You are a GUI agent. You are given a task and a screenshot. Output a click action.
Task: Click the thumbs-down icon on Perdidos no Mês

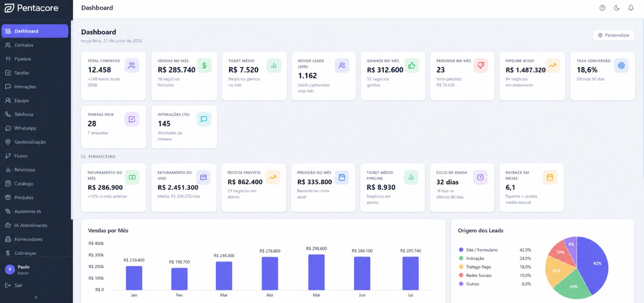[x=481, y=66]
